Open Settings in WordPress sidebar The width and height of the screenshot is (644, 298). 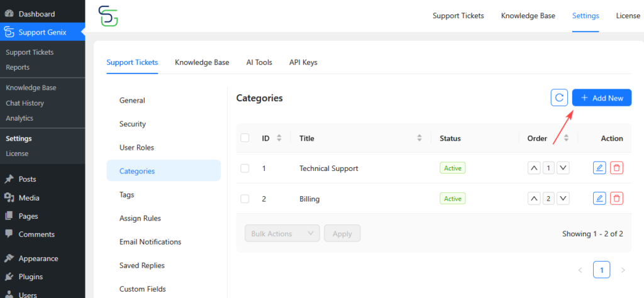click(18, 138)
